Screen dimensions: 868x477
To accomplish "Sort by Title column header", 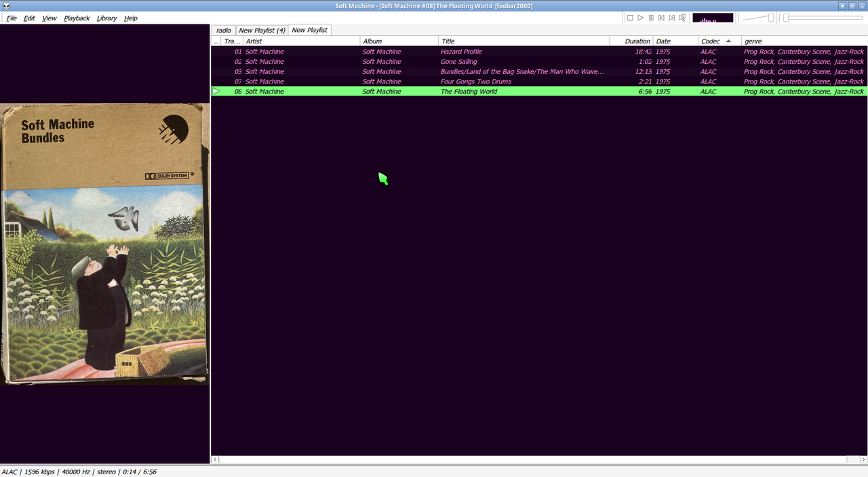I will [x=524, y=41].
